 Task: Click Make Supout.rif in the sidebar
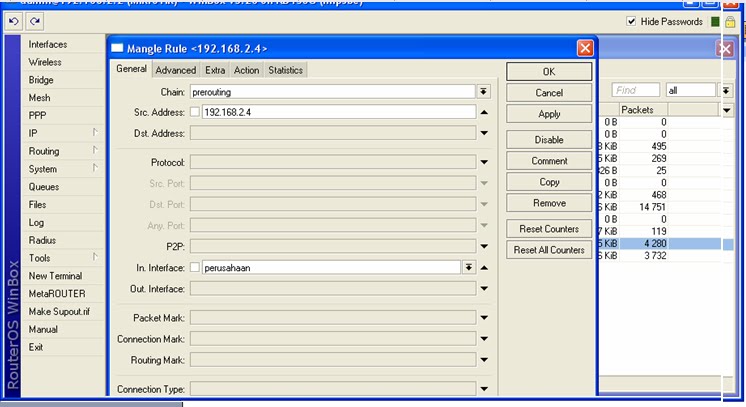coord(63,311)
